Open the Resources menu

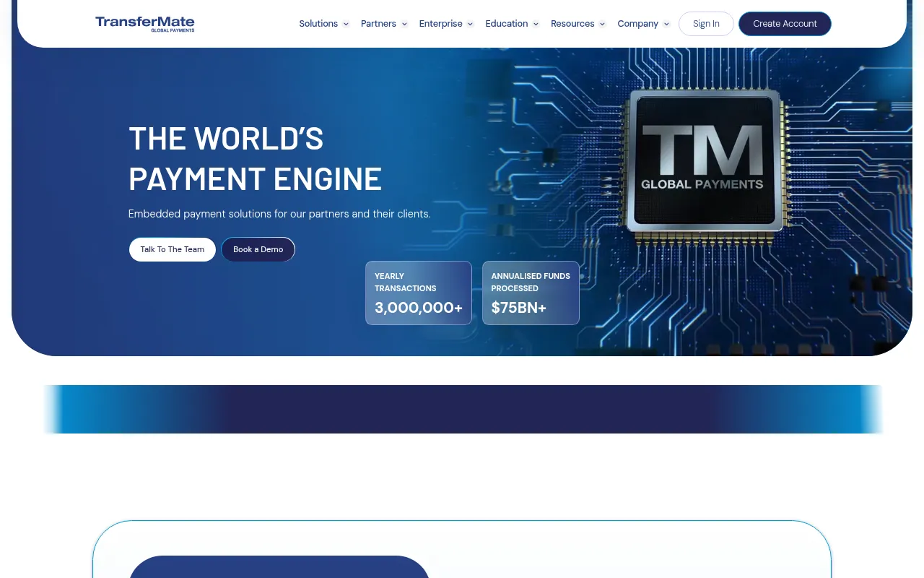[x=572, y=24]
